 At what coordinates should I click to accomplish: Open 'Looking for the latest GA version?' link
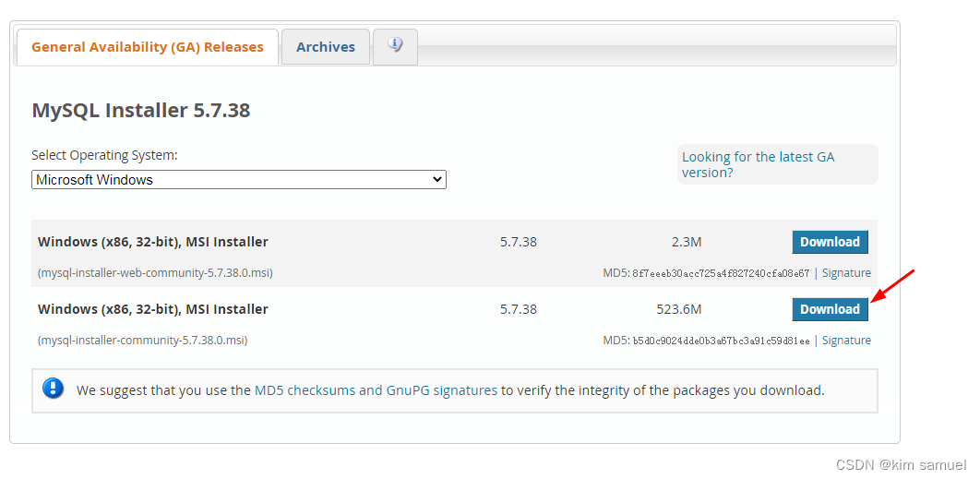click(x=758, y=164)
